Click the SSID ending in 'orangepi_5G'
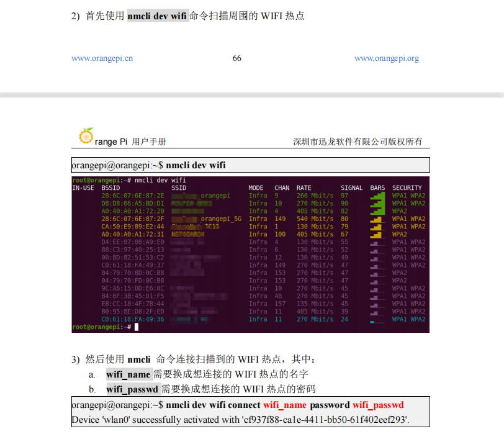Screen dimensions: 504x439 coord(206,219)
